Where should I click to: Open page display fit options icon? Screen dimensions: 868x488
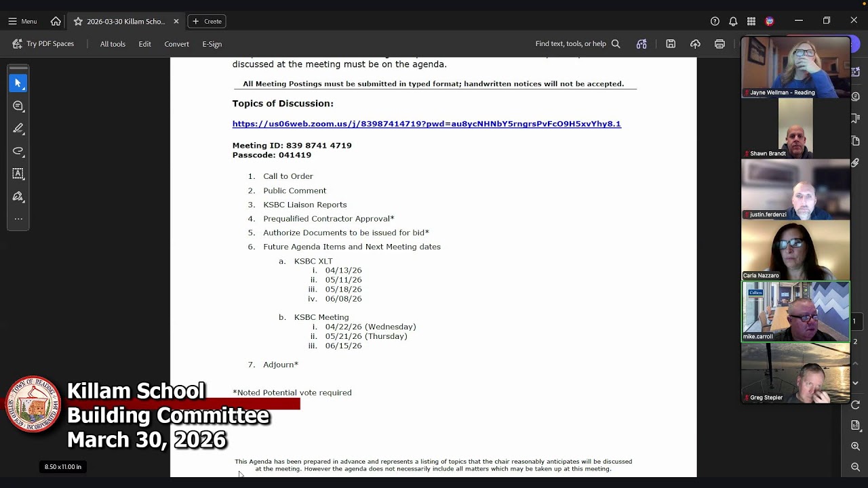point(855,425)
